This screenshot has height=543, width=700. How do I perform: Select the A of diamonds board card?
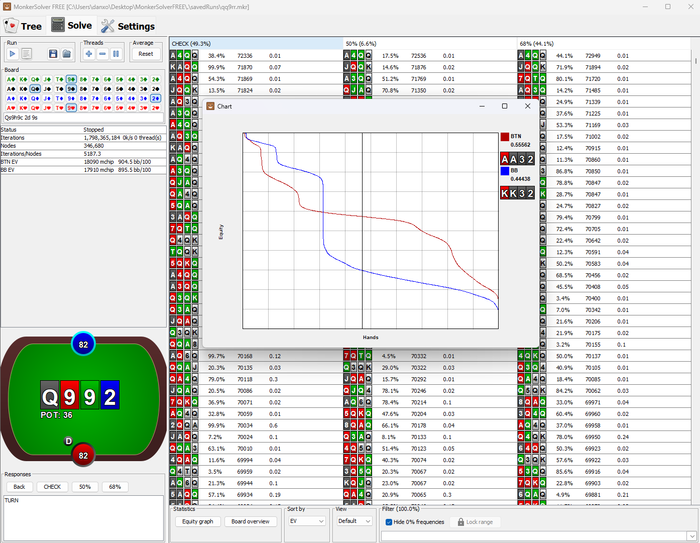(11, 98)
